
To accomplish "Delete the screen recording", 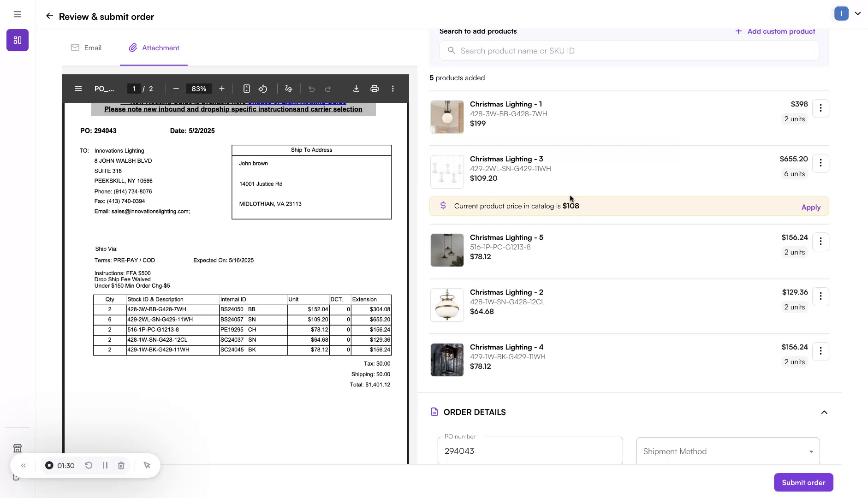I will point(121,465).
